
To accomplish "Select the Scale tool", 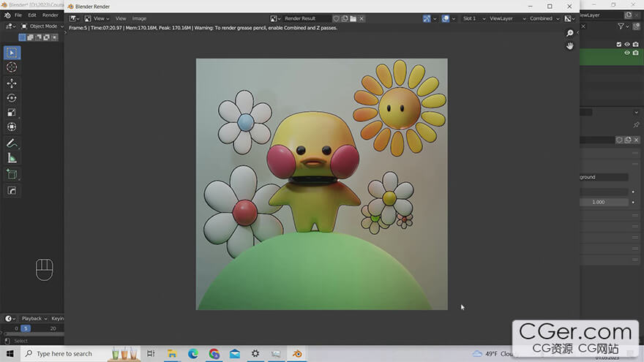I will [12, 113].
